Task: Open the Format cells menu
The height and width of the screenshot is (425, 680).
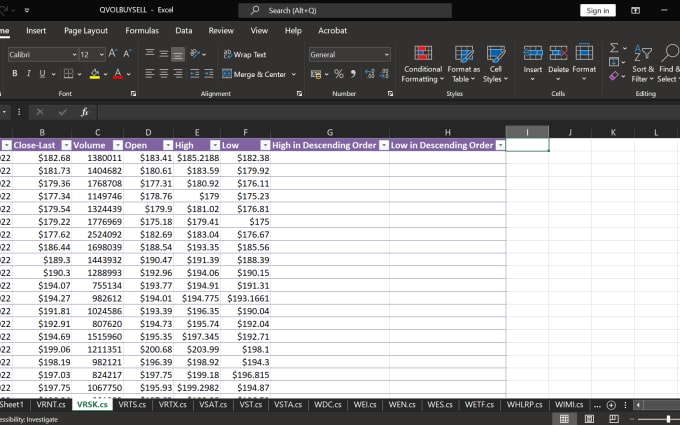Action: coord(584,63)
